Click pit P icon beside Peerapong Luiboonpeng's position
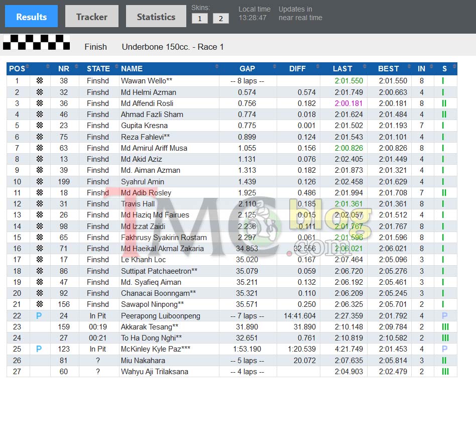Image resolution: width=476 pixels, height=448 pixels. [x=39, y=315]
